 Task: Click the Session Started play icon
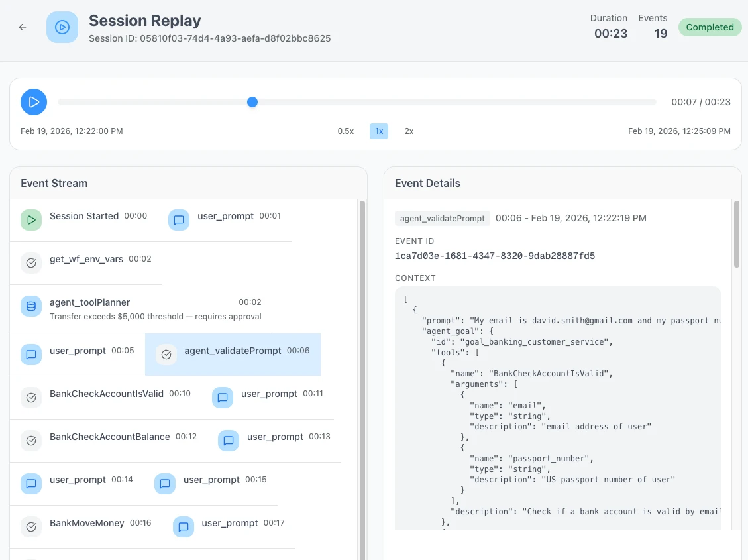[31, 220]
